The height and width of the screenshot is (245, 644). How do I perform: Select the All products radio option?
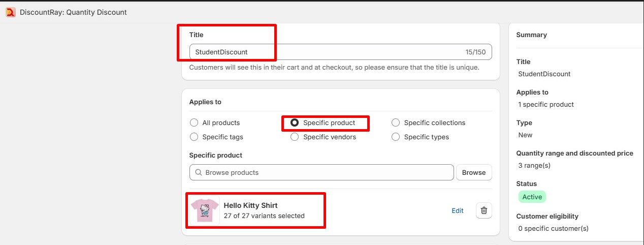[x=194, y=122]
